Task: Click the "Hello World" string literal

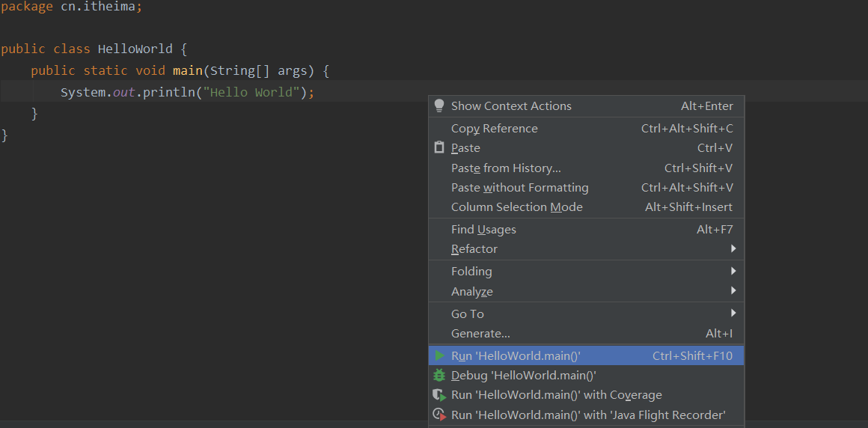Action: [254, 93]
